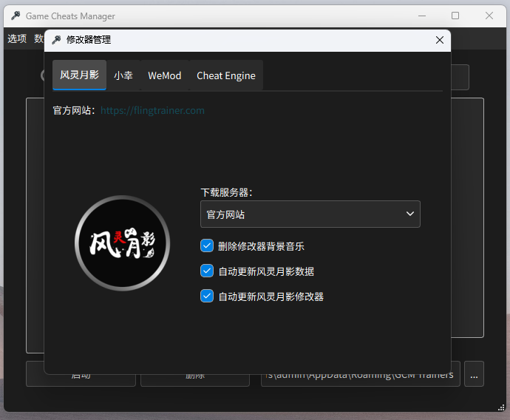Toggle 自动更新风灵月影数据 checkbox

pyautogui.click(x=207, y=271)
